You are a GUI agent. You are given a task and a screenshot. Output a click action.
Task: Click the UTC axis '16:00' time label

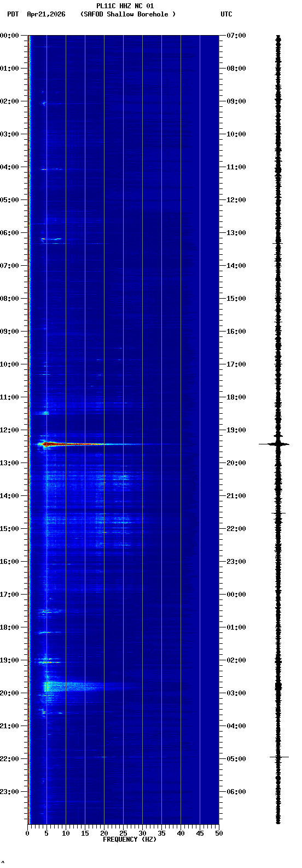coord(236,332)
